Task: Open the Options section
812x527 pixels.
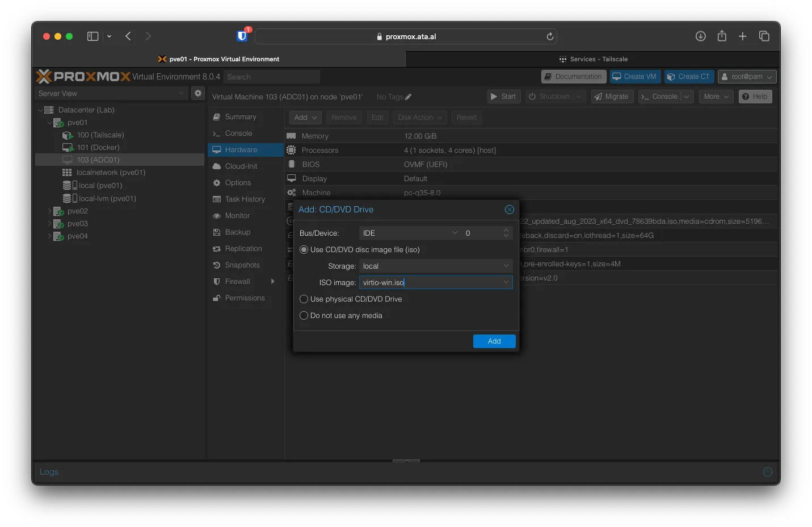Action: pos(246,183)
